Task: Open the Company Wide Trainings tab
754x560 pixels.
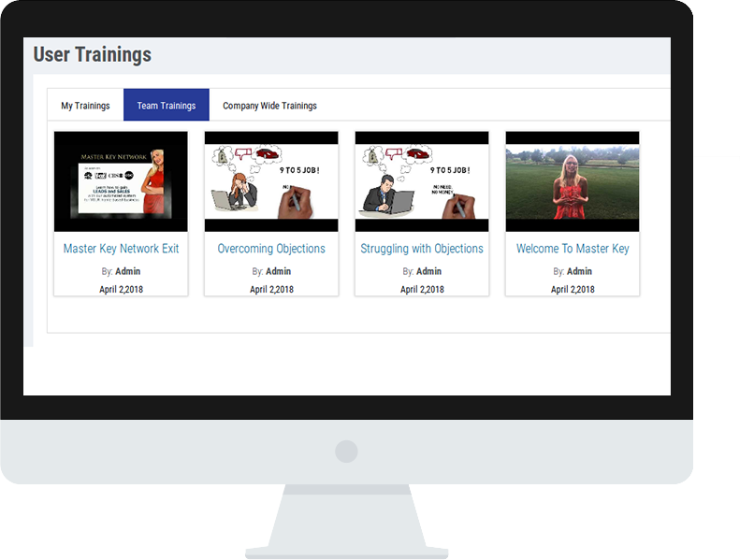Action: 269,106
